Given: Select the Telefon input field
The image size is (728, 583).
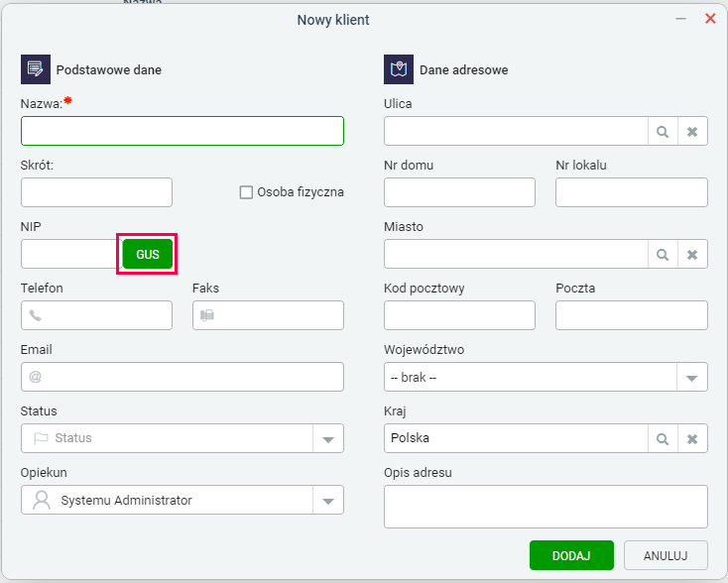Looking at the screenshot, I should click(96, 315).
